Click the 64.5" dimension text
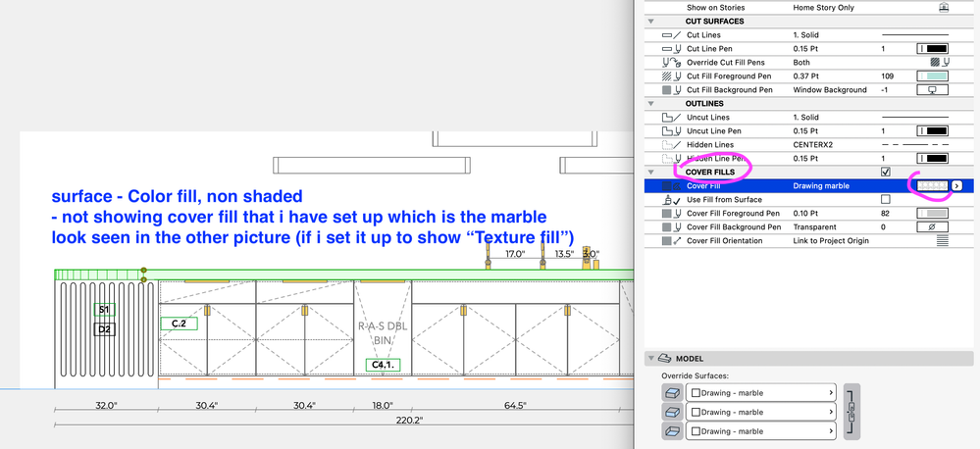Screen dimensions: 980x449 click(x=514, y=405)
